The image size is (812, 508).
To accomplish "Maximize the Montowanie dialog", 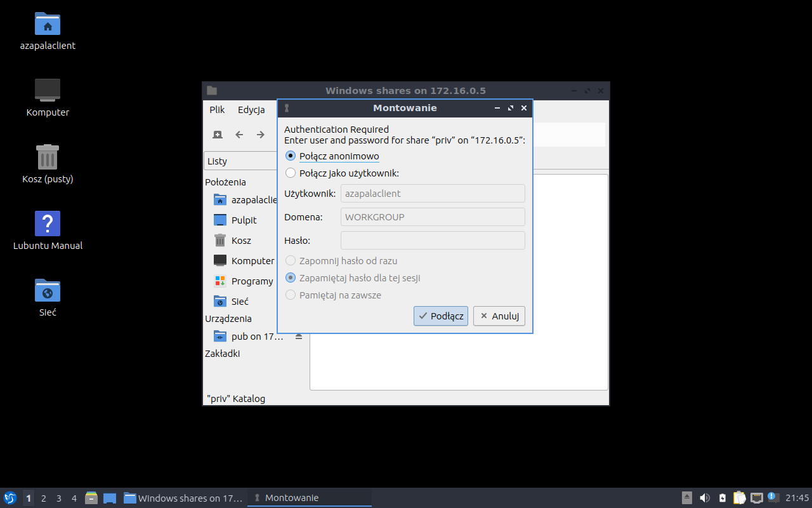I will pos(511,108).
